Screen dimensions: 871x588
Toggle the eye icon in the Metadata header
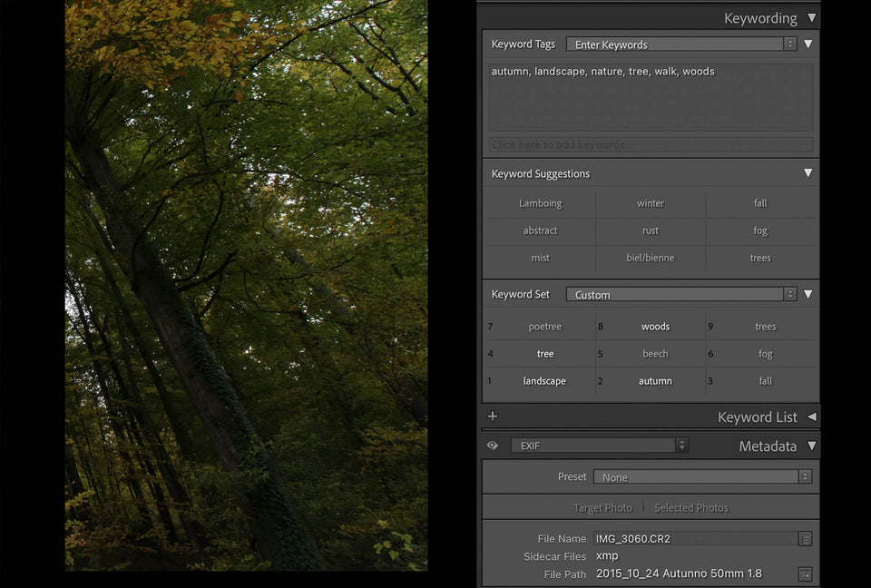[493, 446]
